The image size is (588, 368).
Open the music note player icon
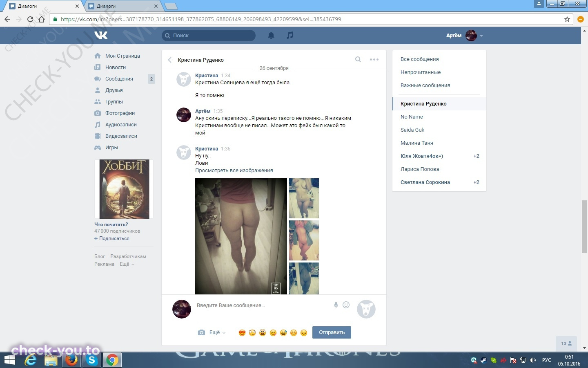coord(290,36)
